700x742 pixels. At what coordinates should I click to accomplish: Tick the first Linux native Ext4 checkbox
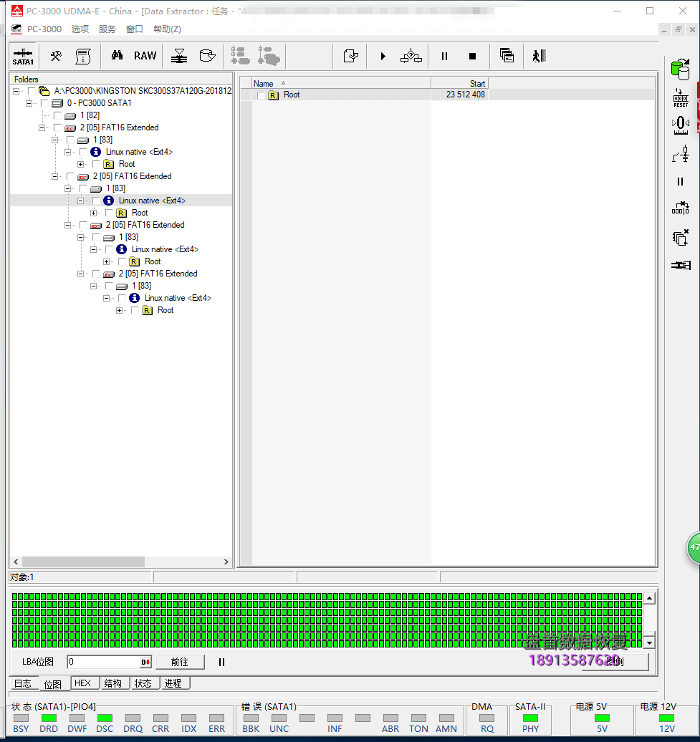point(83,152)
